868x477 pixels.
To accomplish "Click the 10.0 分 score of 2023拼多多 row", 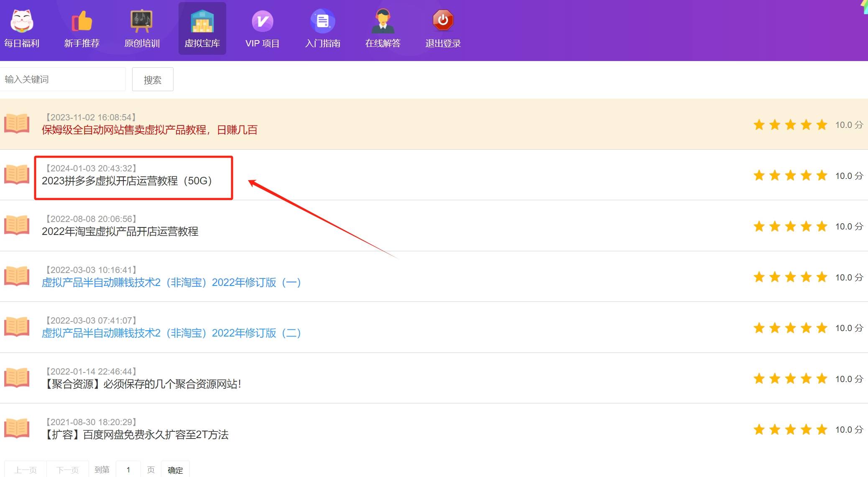I will click(849, 176).
